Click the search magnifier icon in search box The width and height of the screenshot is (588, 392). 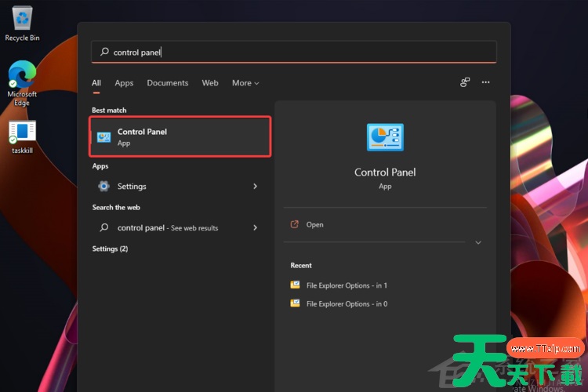pos(104,52)
